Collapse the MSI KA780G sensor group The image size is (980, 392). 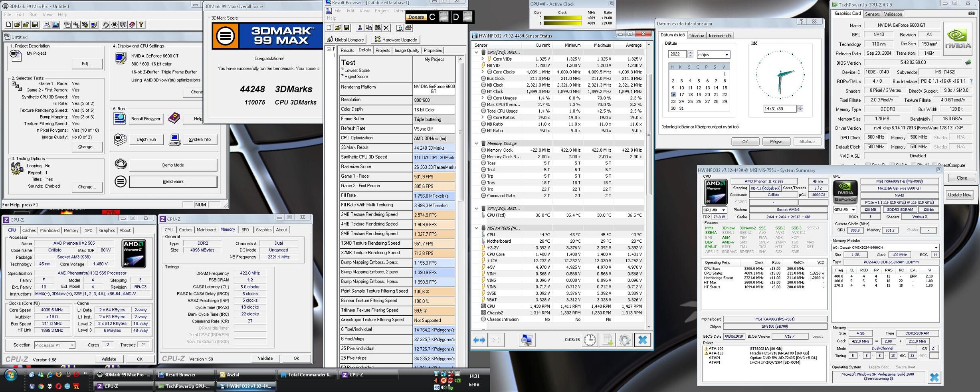pos(476,228)
